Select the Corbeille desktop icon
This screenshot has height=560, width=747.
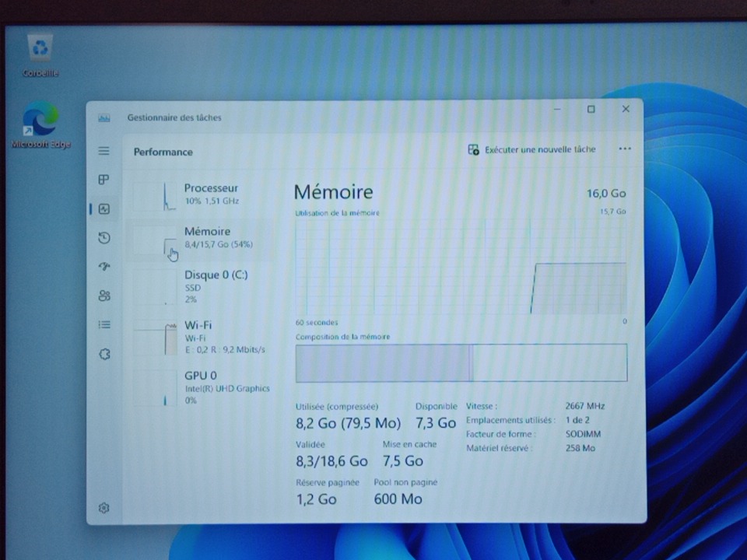40,56
